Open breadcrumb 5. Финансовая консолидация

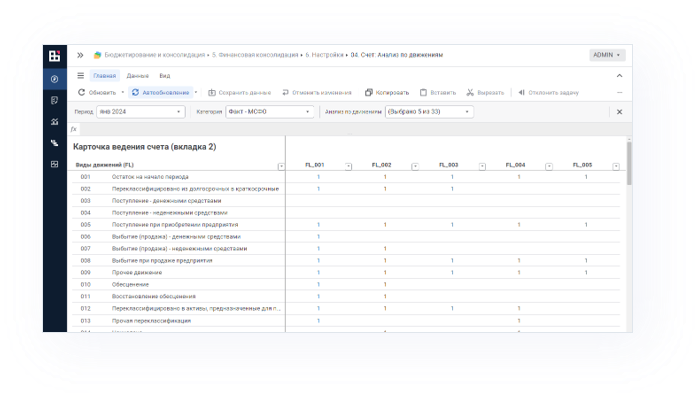coord(255,55)
